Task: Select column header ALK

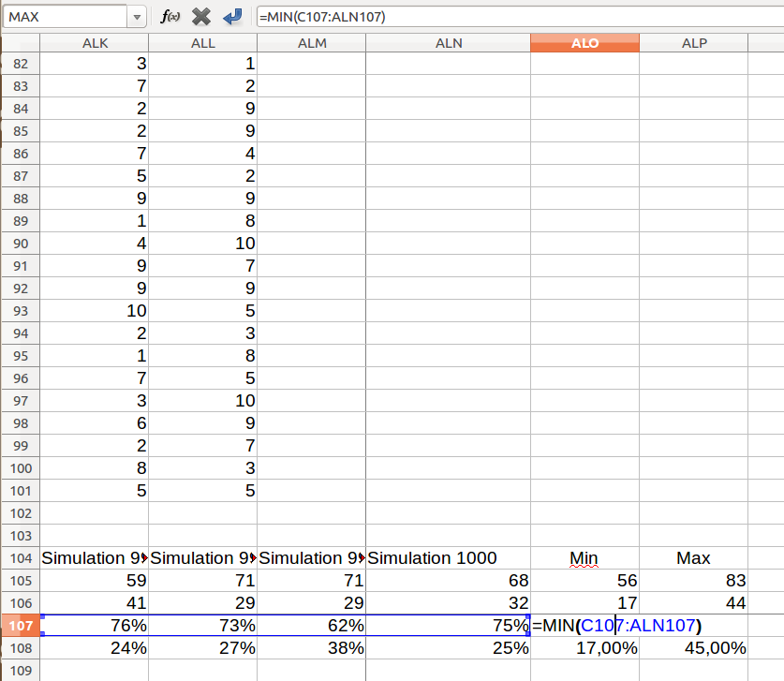Action: tap(95, 43)
